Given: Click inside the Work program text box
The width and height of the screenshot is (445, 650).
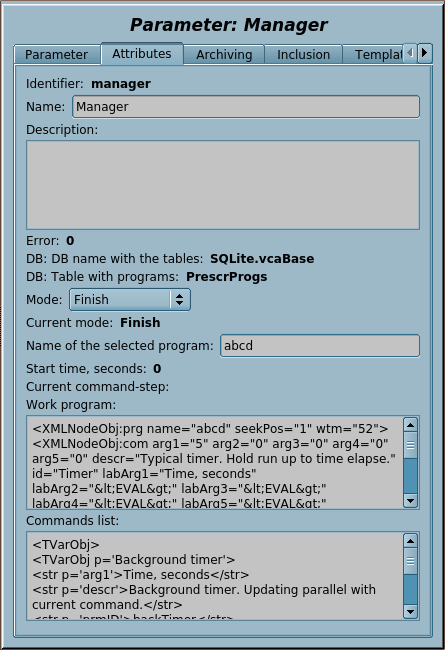Looking at the screenshot, I should [214, 463].
